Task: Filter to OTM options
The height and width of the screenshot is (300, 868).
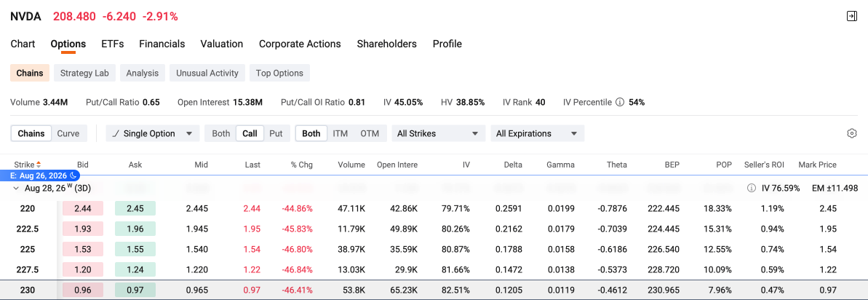Action: pos(370,133)
